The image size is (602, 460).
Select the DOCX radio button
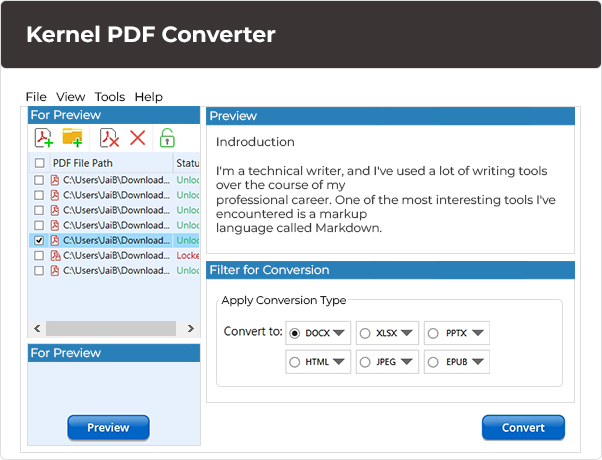pyautogui.click(x=294, y=333)
